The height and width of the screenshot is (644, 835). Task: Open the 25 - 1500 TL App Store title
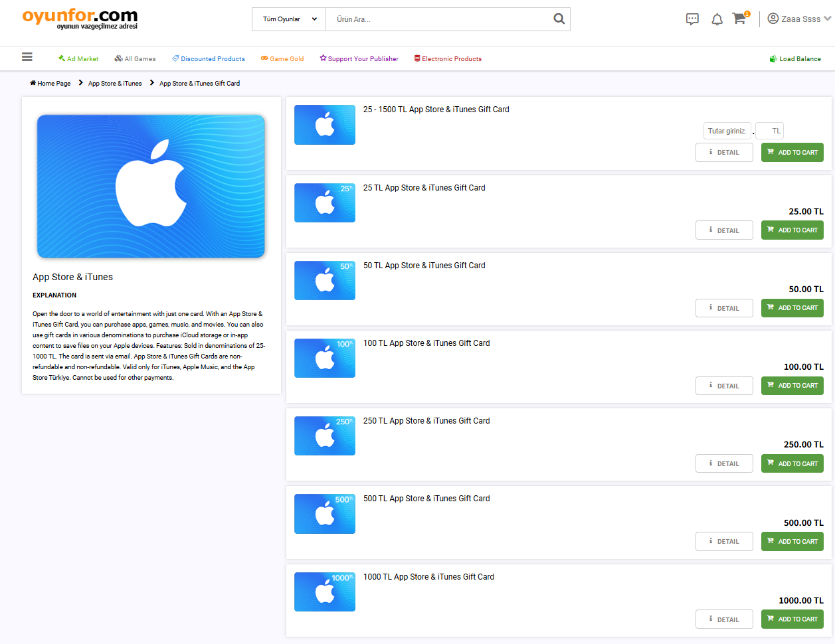click(x=436, y=110)
